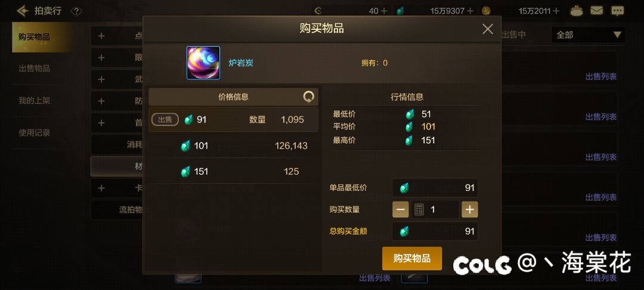
Task: Click the treasure pot icon at top right
Action: click(577, 11)
